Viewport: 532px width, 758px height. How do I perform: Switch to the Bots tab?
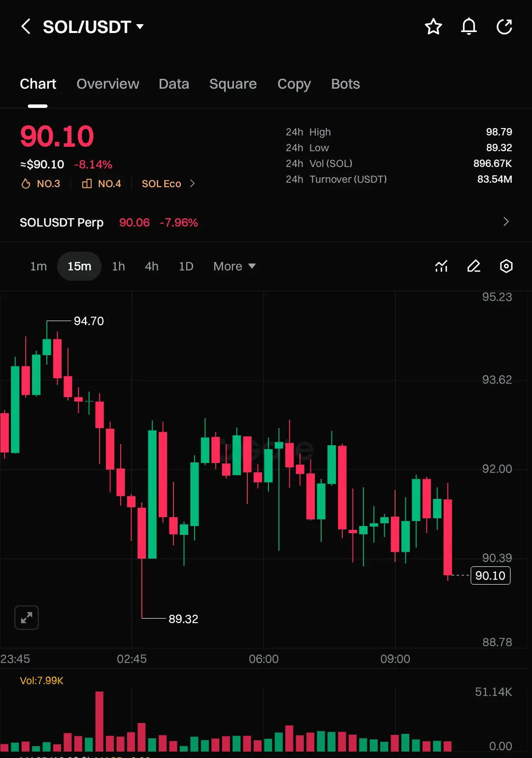(345, 84)
